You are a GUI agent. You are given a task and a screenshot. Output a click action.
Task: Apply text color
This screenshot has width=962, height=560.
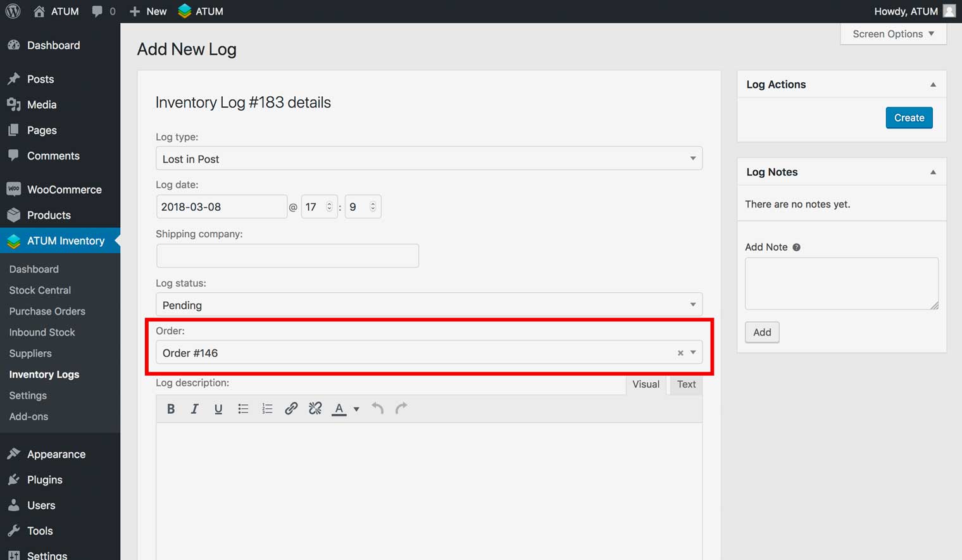pyautogui.click(x=339, y=409)
